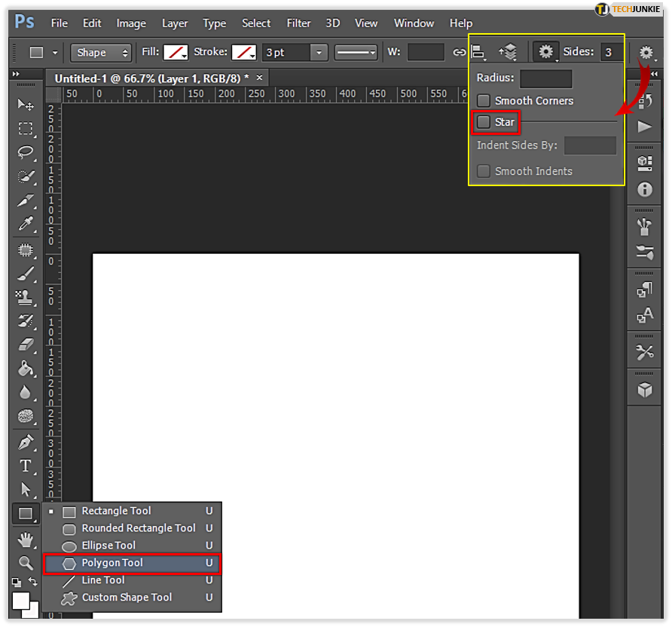Open the Shape mode dropdown

point(101,53)
